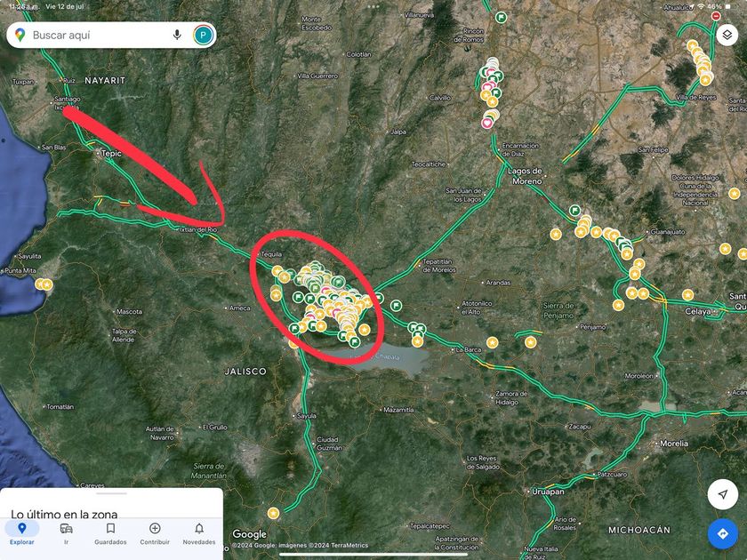Click the Tepic city label
Image resolution: width=747 pixels, height=560 pixels.
[111, 153]
